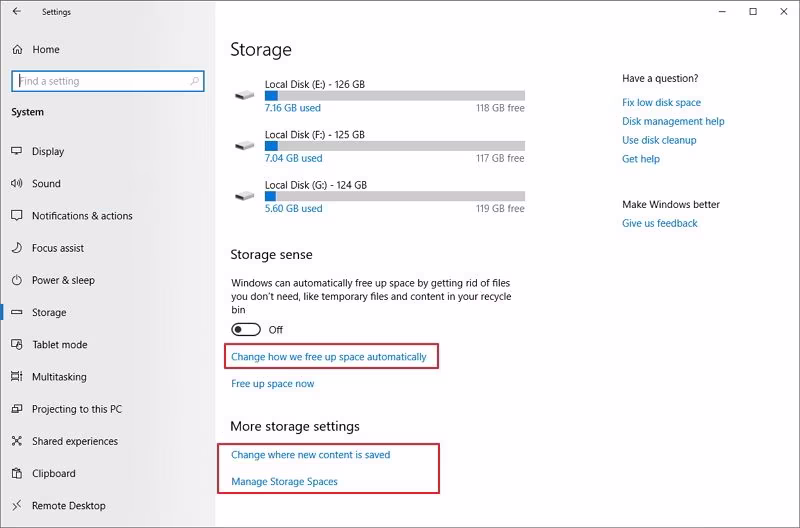Click Change how we free up space automatically
The width and height of the screenshot is (800, 528).
(x=329, y=357)
